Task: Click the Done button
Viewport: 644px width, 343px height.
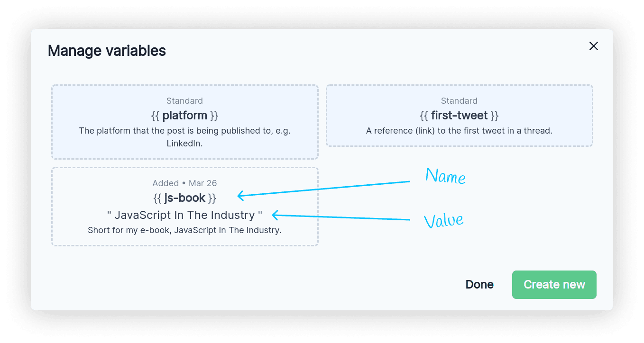Action: coord(479,285)
